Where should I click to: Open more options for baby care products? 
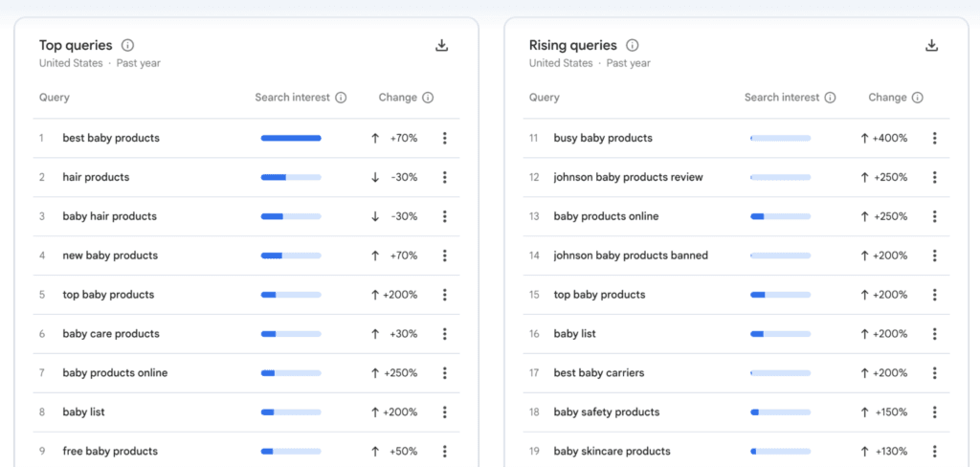[x=444, y=334]
